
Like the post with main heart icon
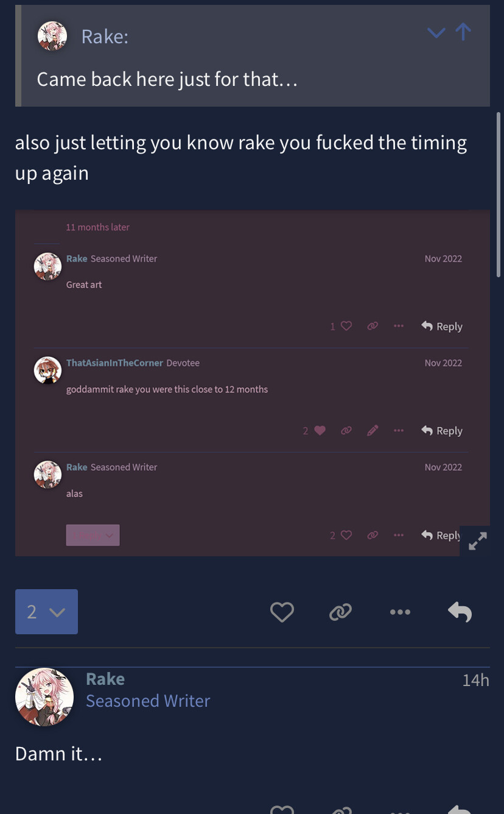pyautogui.click(x=282, y=612)
